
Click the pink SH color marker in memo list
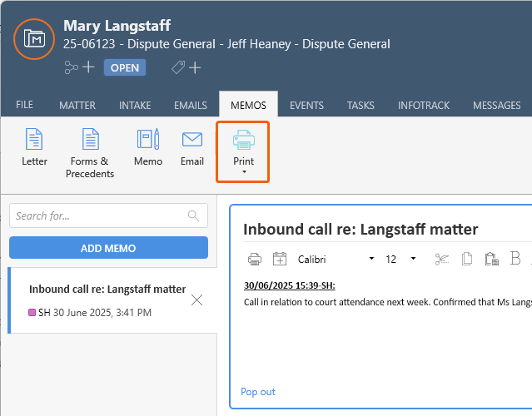pos(32,312)
